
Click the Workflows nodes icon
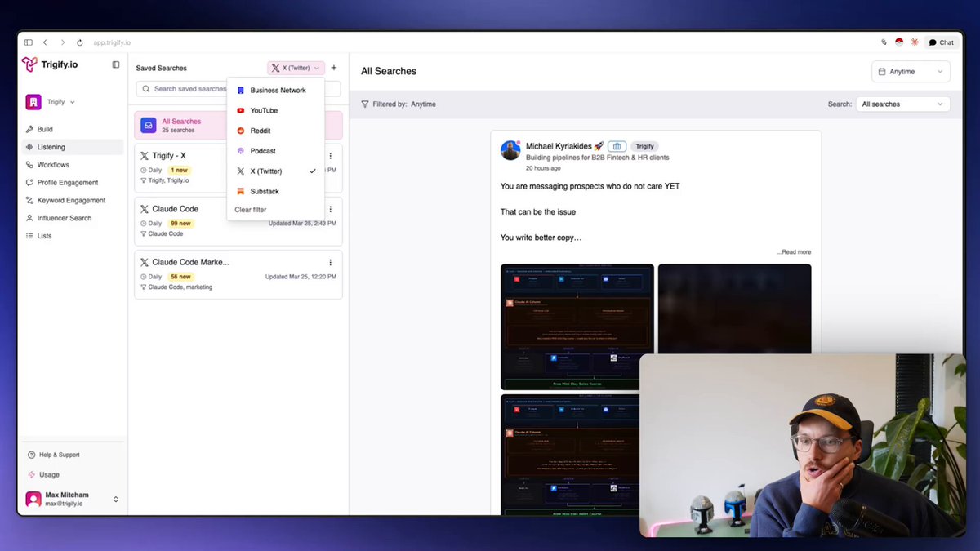click(29, 165)
